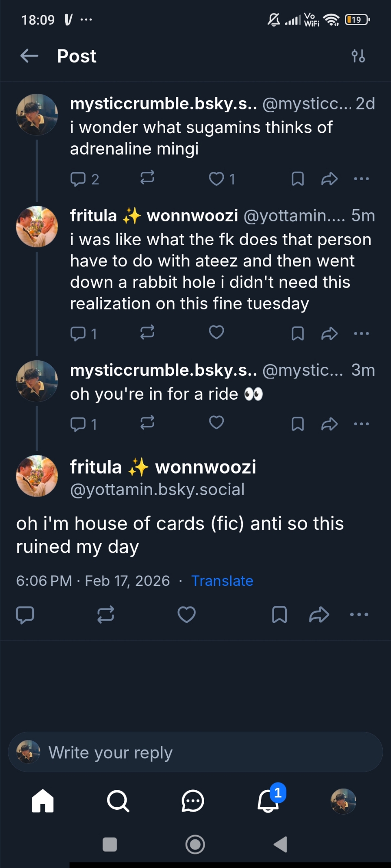The height and width of the screenshot is (868, 391).
Task: Open @yottamin.bsky.social profile handle
Action: pos(157,490)
